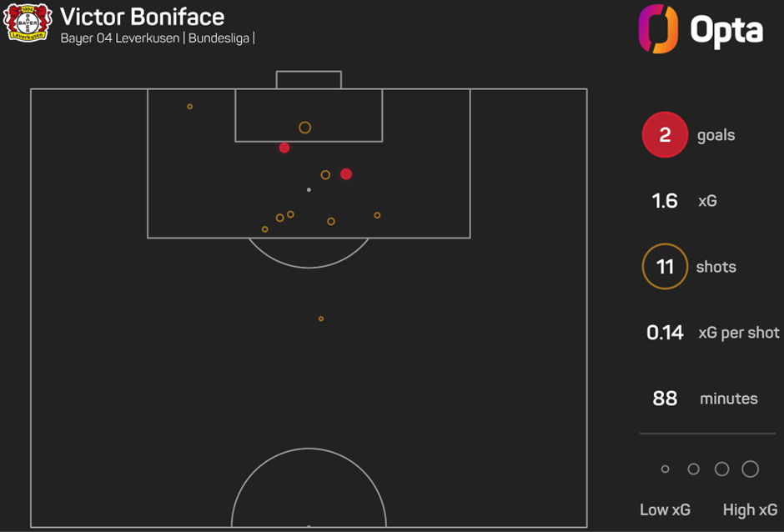
Task: Click the shot marker outside the penalty area
Action: pyautogui.click(x=321, y=319)
